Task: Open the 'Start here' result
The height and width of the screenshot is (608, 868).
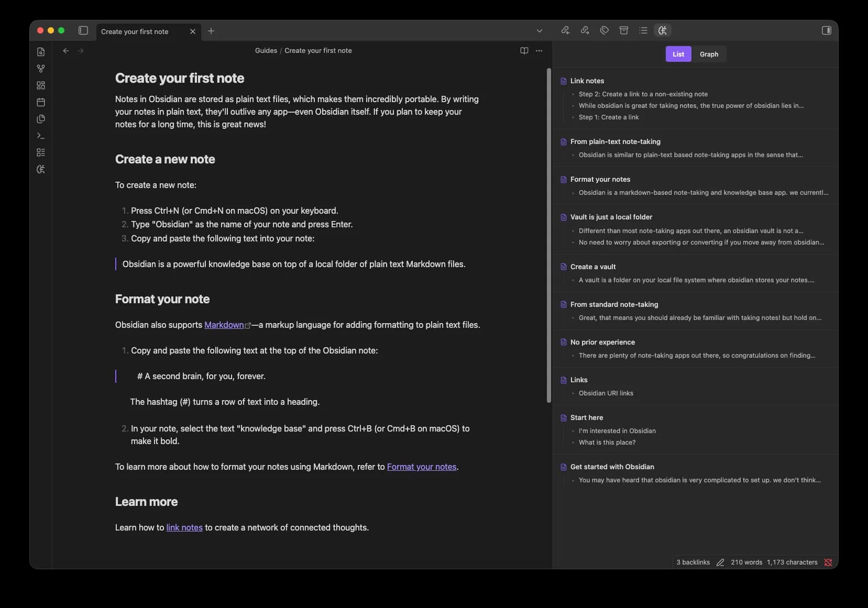Action: pos(587,417)
